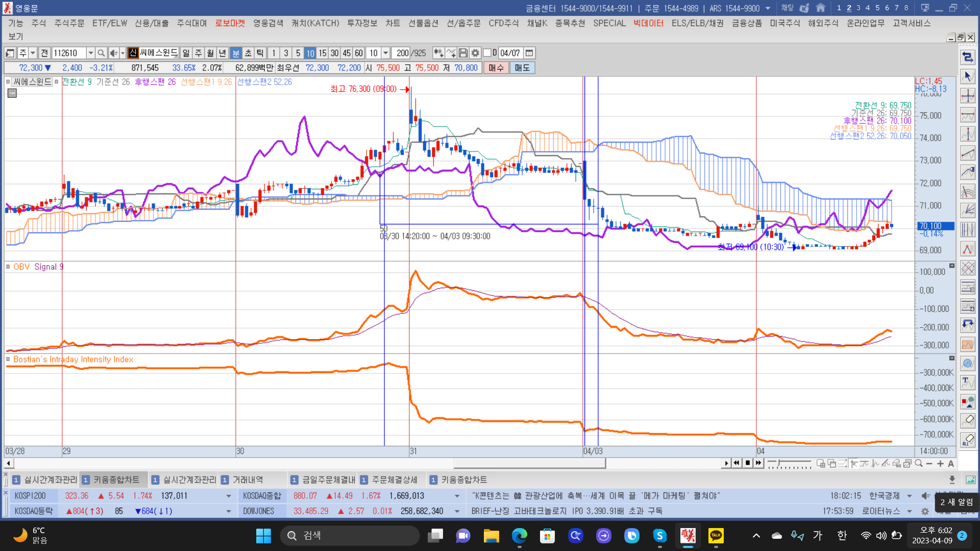Click the 매수 buy button
Screen dimensions: 980x551
click(496, 68)
